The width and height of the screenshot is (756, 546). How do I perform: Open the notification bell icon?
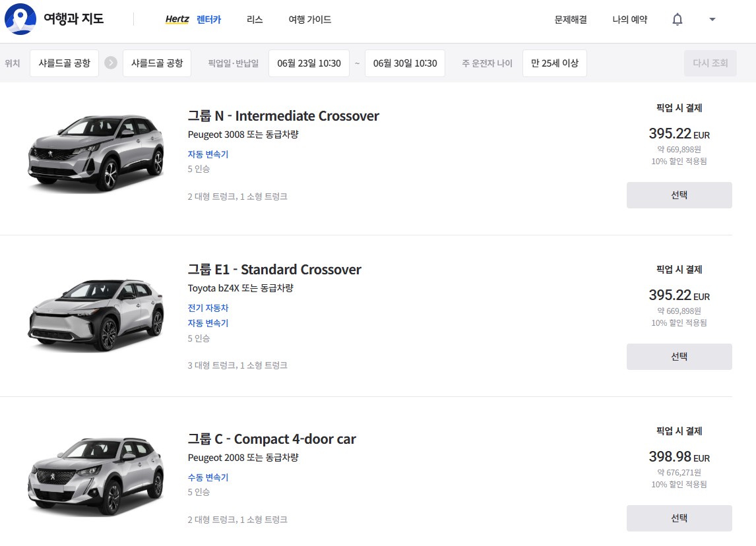(x=677, y=20)
